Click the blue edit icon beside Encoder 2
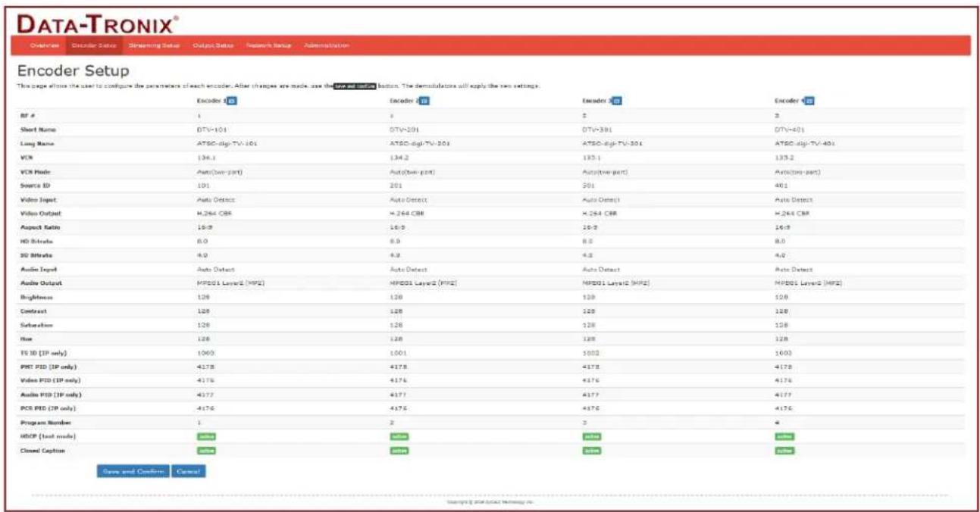980x512 pixels. (x=424, y=101)
